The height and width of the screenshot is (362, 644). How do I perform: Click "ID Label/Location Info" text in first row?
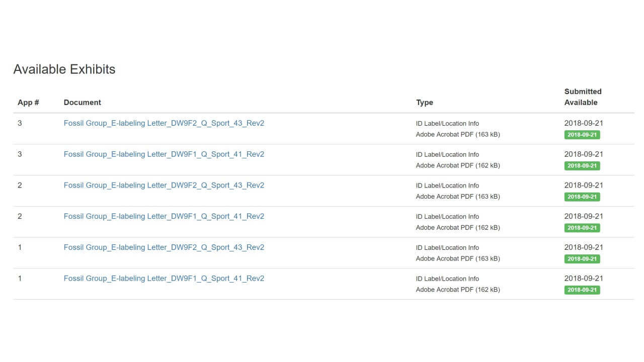tap(447, 124)
